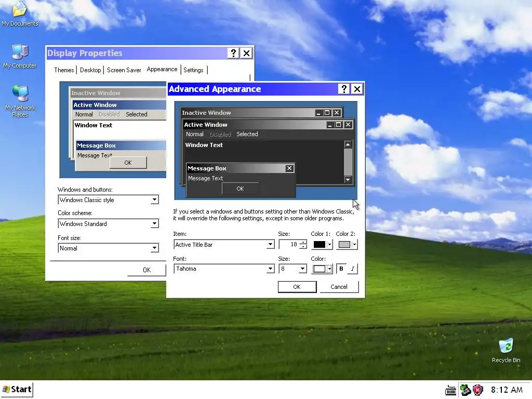This screenshot has height=399, width=532.
Task: Close the Advanced Appearance dialog
Action: coord(357,89)
